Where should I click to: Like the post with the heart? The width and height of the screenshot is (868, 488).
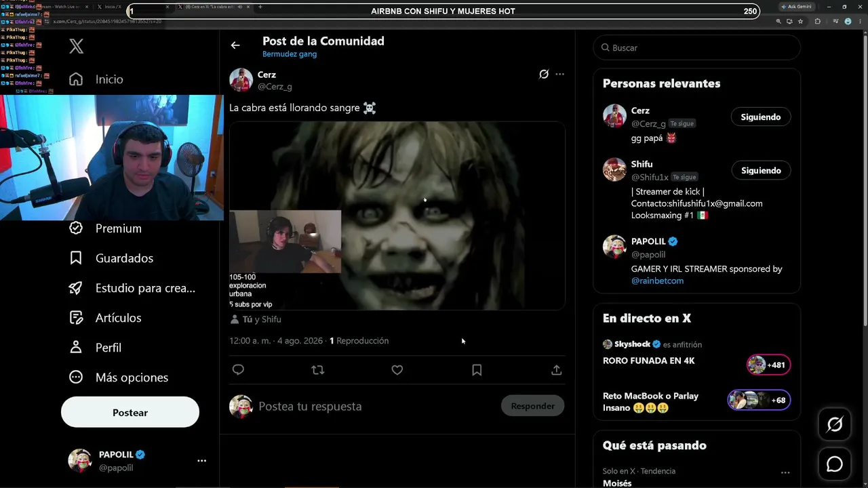[x=397, y=370]
